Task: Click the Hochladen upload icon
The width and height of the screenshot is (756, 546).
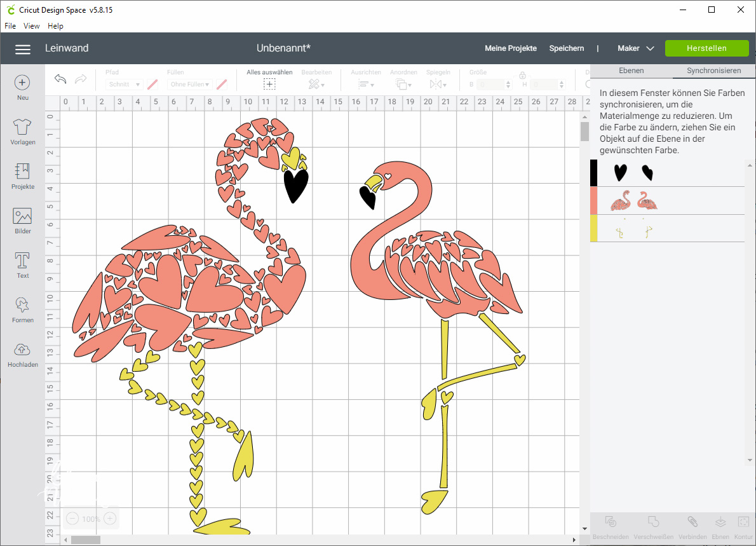Action: tap(22, 350)
